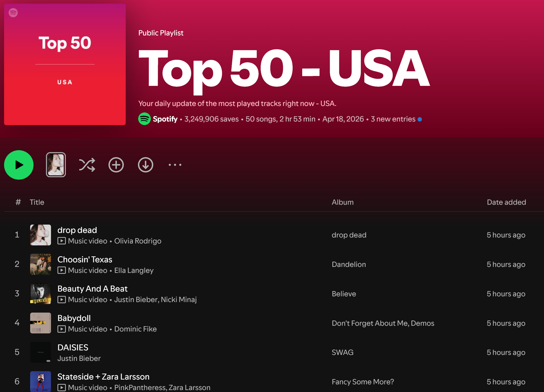Image resolution: width=544 pixels, height=392 pixels.
Task: Open the Choosin' Texas track title
Action: point(85,259)
